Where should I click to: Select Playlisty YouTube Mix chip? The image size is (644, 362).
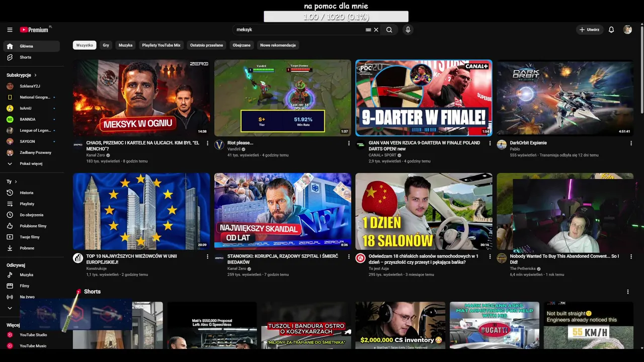161,45
